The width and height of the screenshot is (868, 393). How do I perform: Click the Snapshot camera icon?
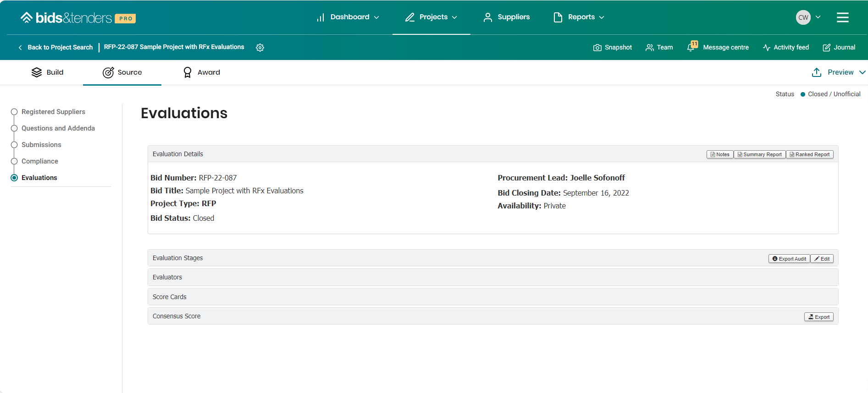point(597,48)
